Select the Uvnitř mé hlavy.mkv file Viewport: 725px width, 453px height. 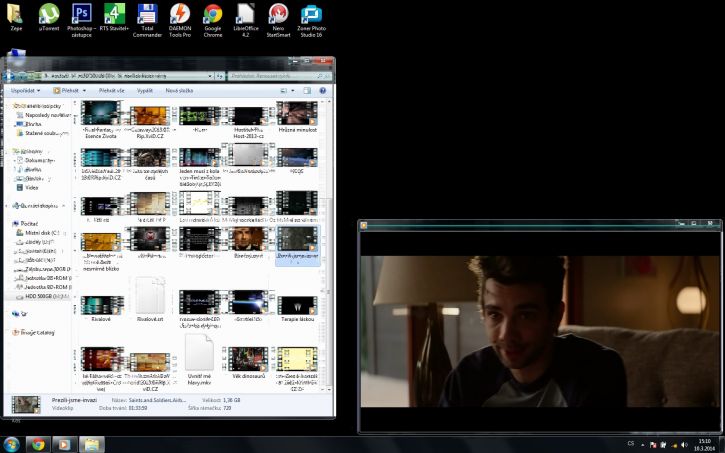click(199, 360)
